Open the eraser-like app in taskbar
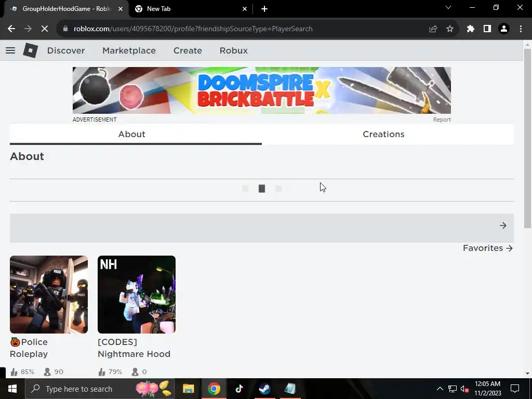The width and height of the screenshot is (532, 399). [290, 389]
